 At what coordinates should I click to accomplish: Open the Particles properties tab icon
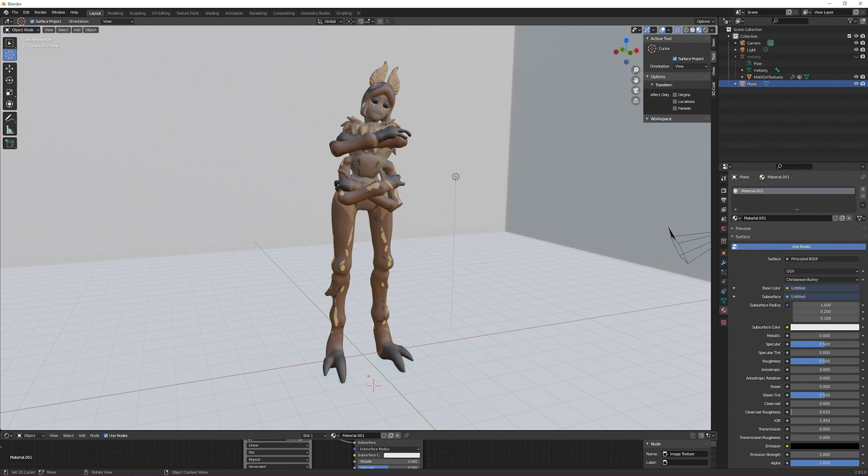(723, 272)
